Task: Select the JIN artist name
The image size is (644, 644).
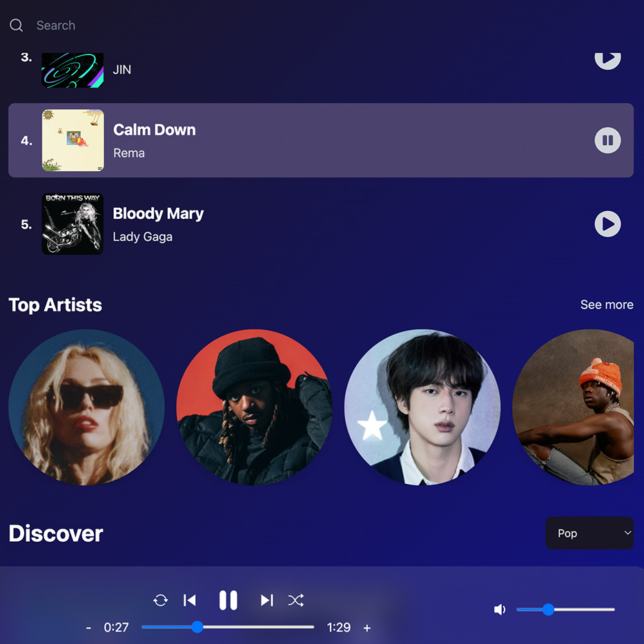Action: click(122, 70)
